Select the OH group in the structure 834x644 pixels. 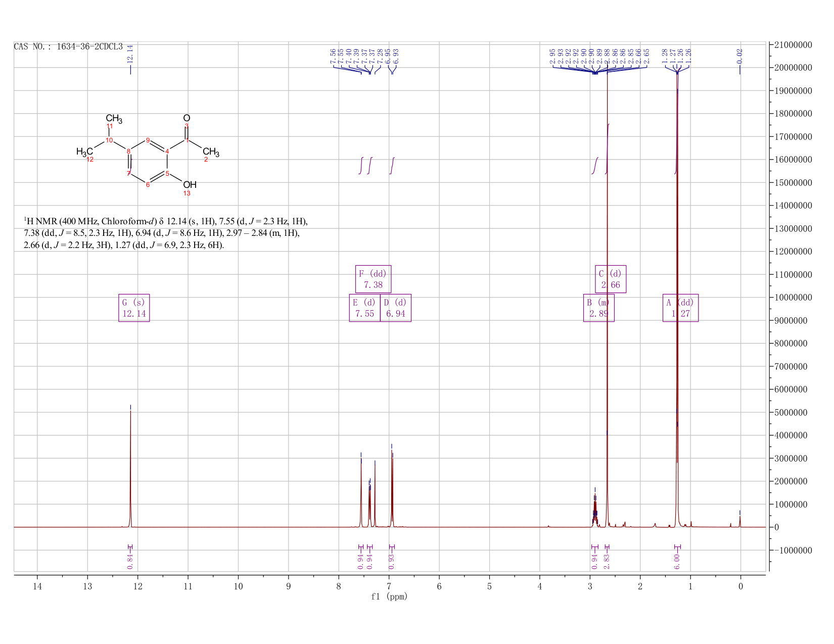tap(190, 185)
